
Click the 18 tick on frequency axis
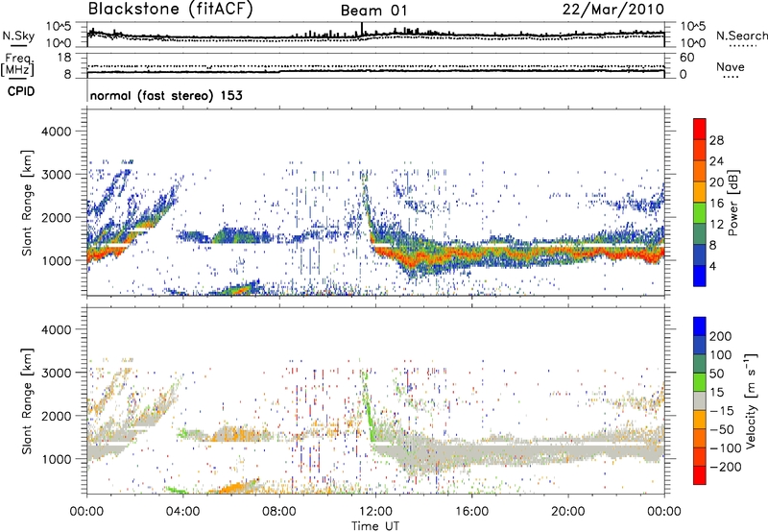(x=64, y=58)
